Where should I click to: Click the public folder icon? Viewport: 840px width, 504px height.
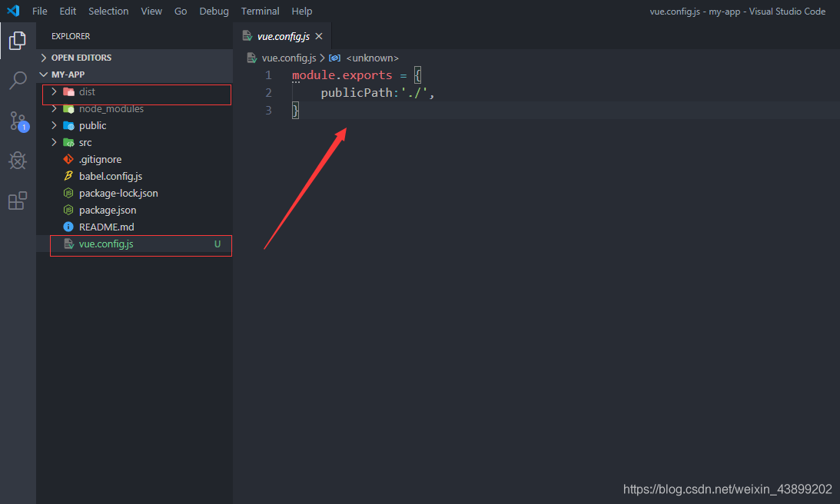click(x=68, y=126)
